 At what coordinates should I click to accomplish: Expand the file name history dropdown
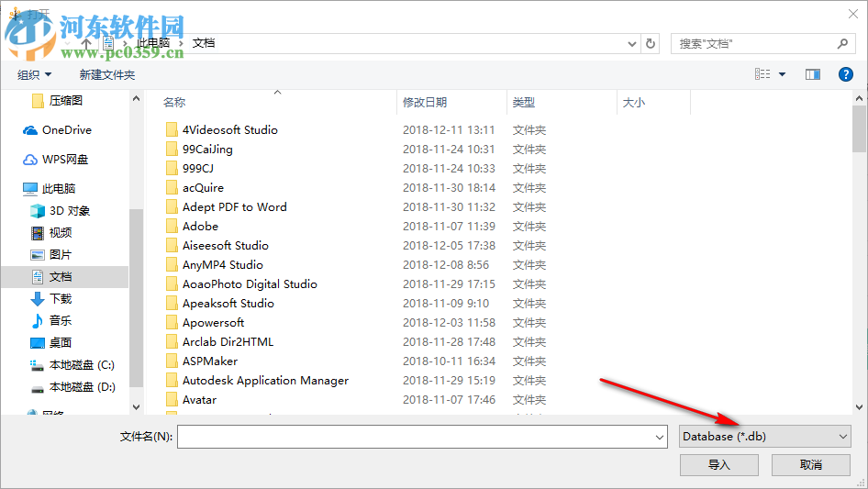click(660, 438)
